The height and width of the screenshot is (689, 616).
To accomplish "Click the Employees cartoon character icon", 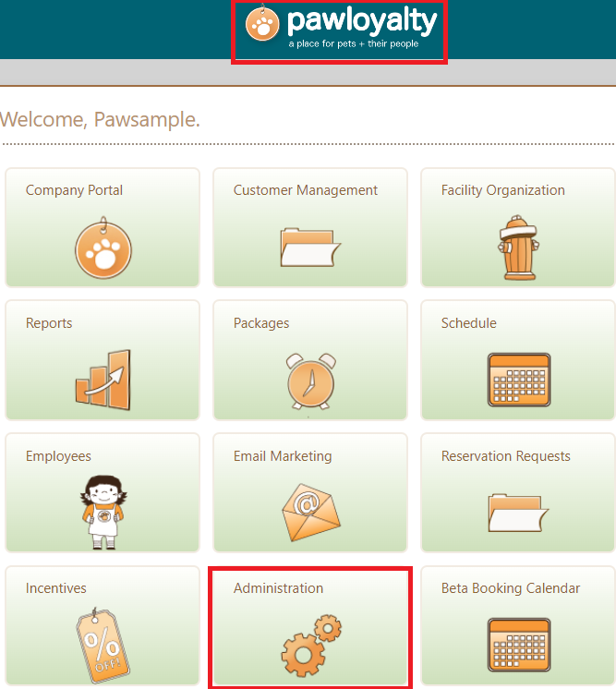I will pos(103,512).
